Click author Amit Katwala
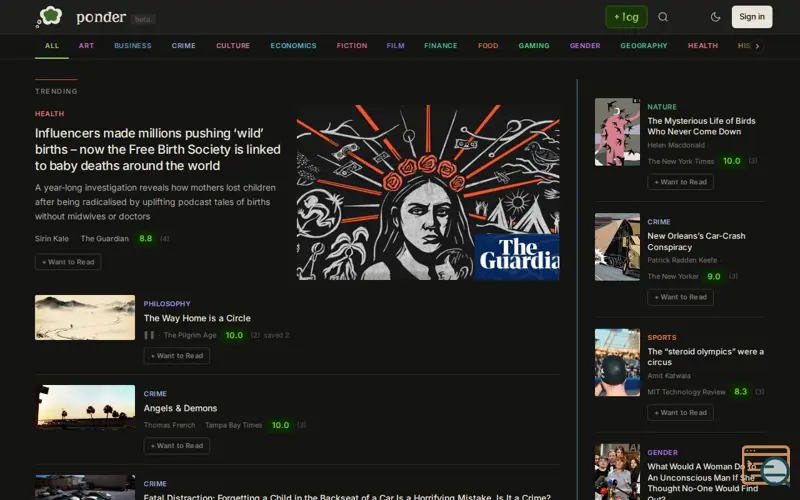800x500 pixels. 669,376
